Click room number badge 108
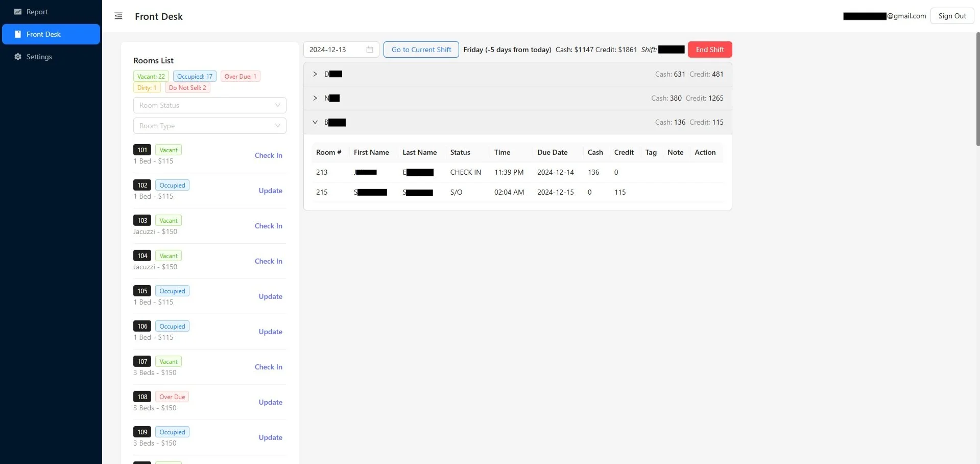 pos(142,397)
